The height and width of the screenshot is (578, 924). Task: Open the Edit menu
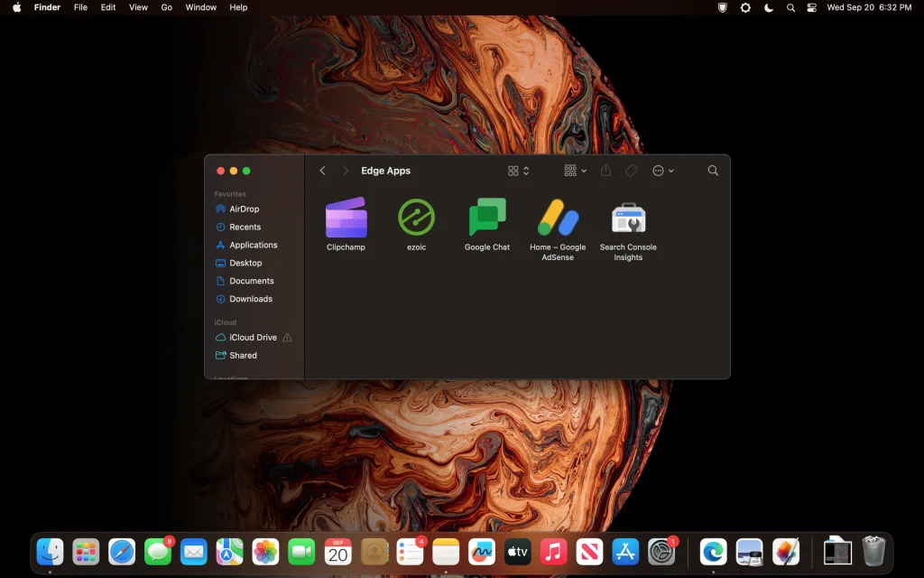coord(108,7)
